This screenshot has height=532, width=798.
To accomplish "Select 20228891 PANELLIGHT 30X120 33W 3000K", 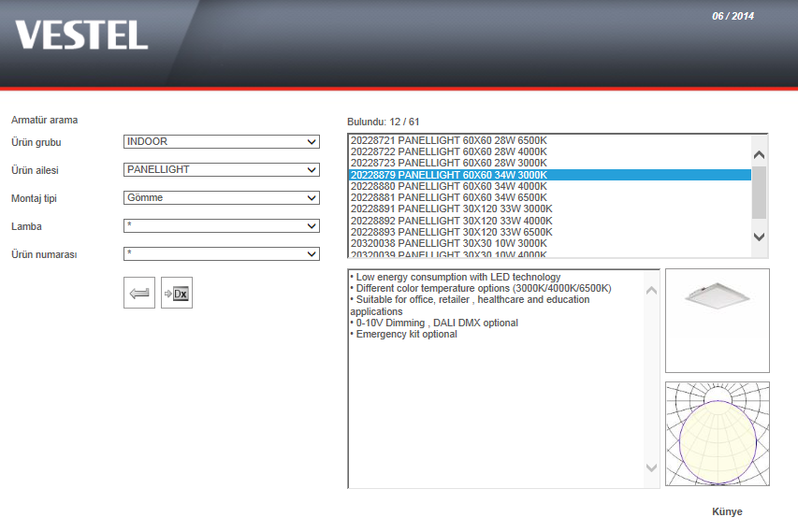I will pos(550,208).
